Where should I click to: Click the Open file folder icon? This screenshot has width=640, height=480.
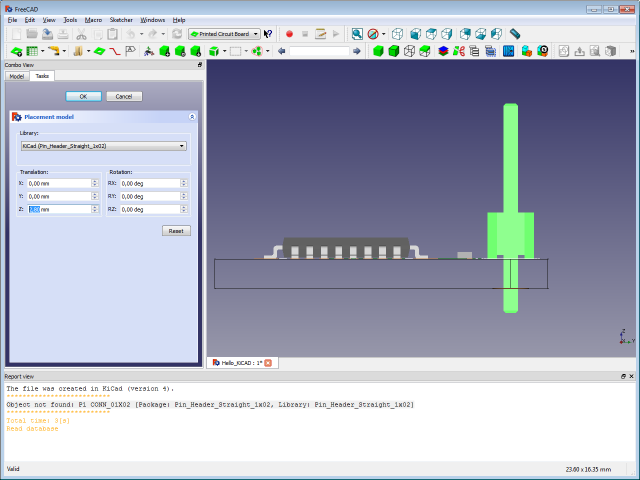coord(32,34)
